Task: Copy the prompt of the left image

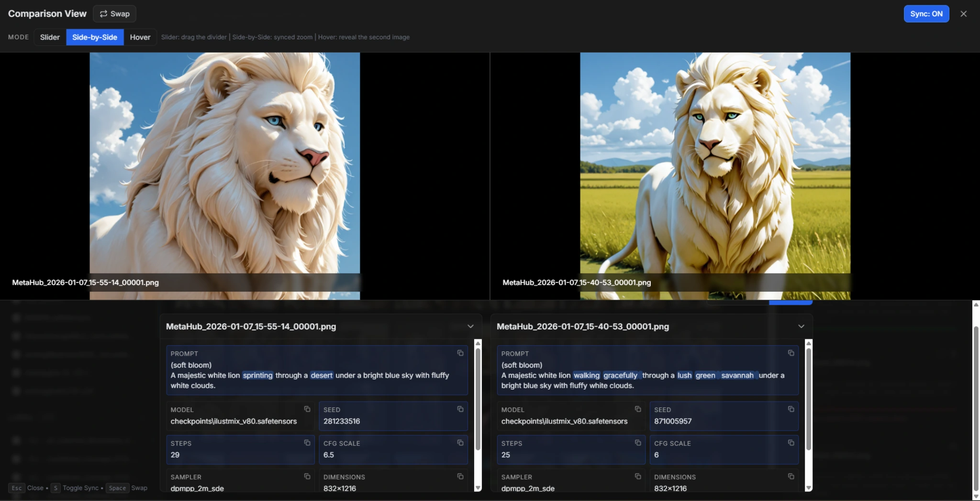Action: click(460, 353)
